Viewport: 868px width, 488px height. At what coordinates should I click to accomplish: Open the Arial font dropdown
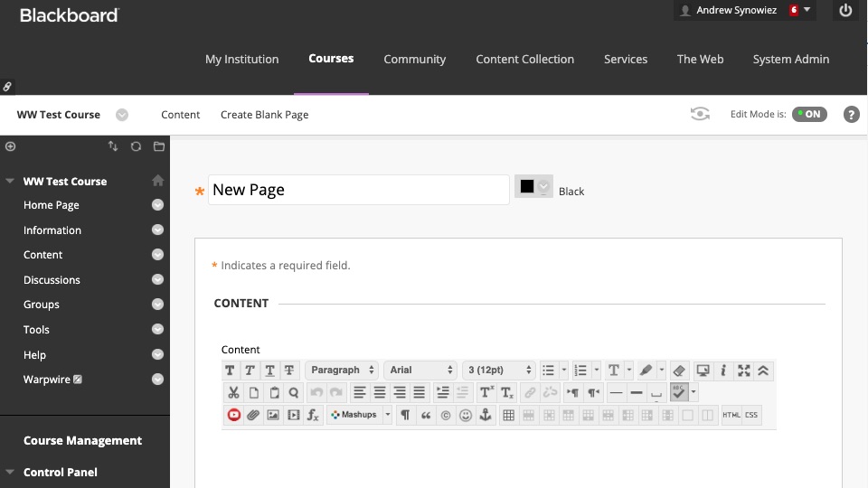(420, 371)
